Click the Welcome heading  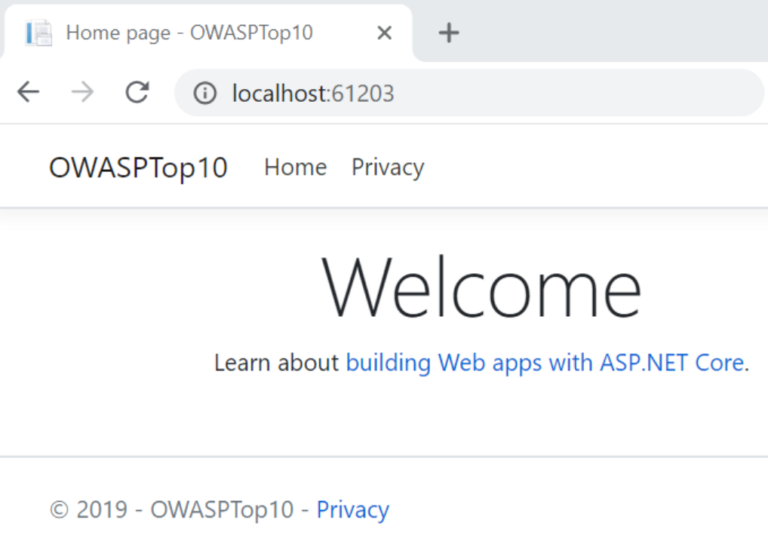[481, 288]
